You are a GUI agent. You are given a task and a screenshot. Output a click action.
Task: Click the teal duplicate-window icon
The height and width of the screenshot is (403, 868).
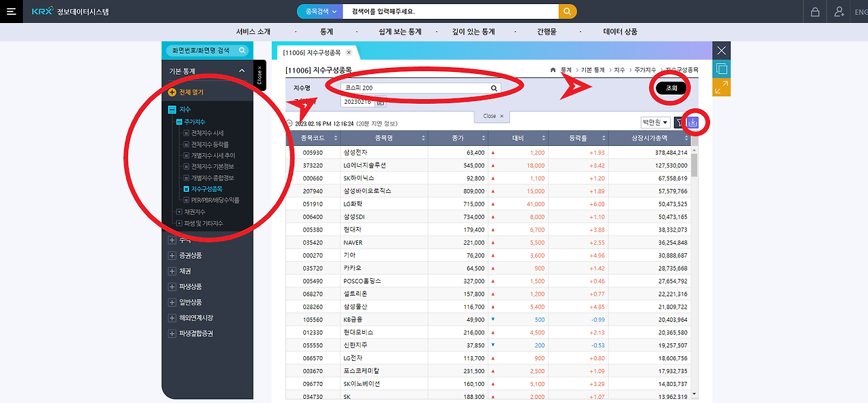[722, 69]
